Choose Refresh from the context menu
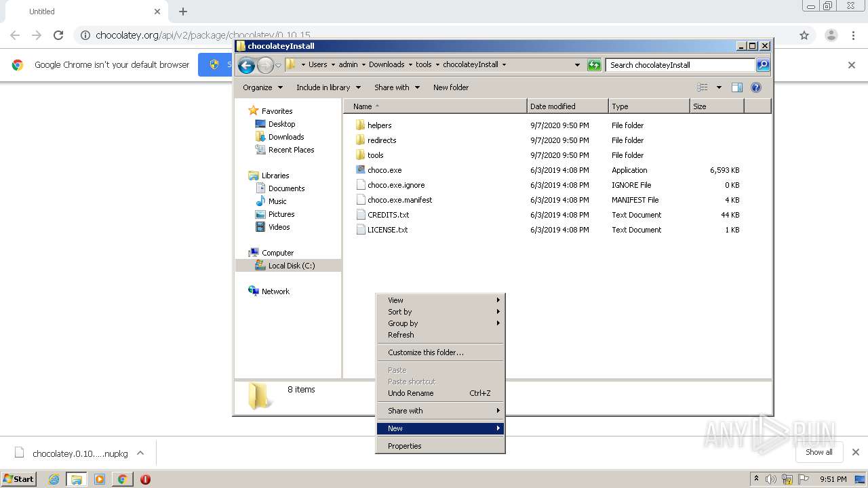 440,335
